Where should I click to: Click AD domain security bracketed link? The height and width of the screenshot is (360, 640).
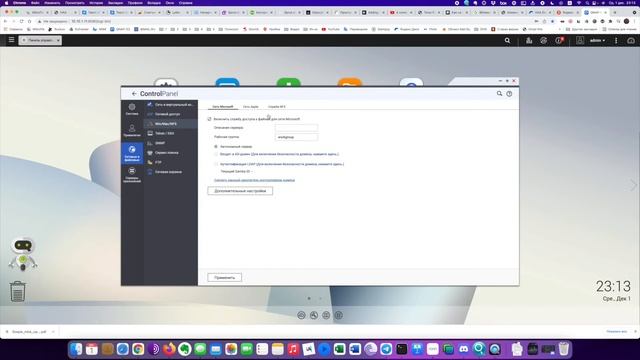295,154
